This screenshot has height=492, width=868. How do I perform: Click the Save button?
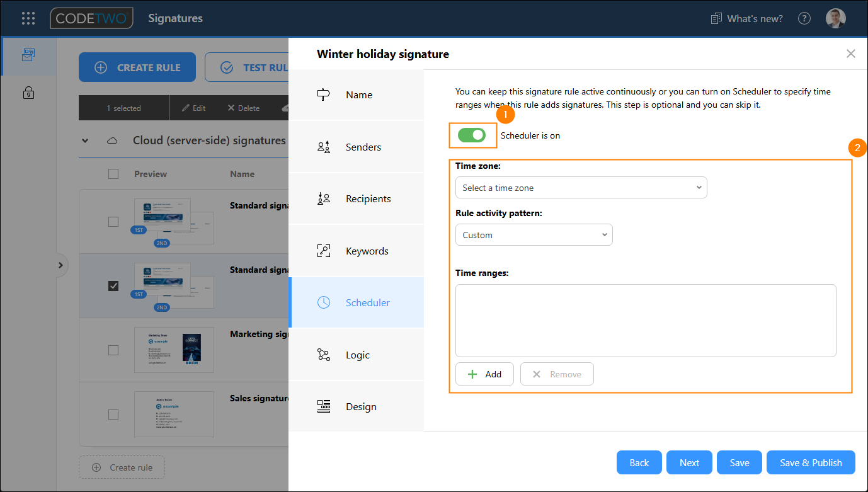tap(740, 462)
